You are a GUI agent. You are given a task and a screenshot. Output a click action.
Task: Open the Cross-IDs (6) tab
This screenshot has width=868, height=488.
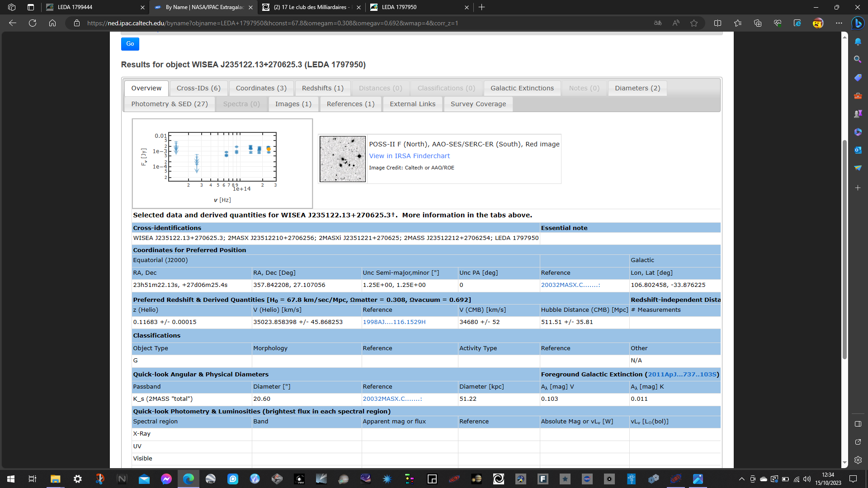(198, 88)
